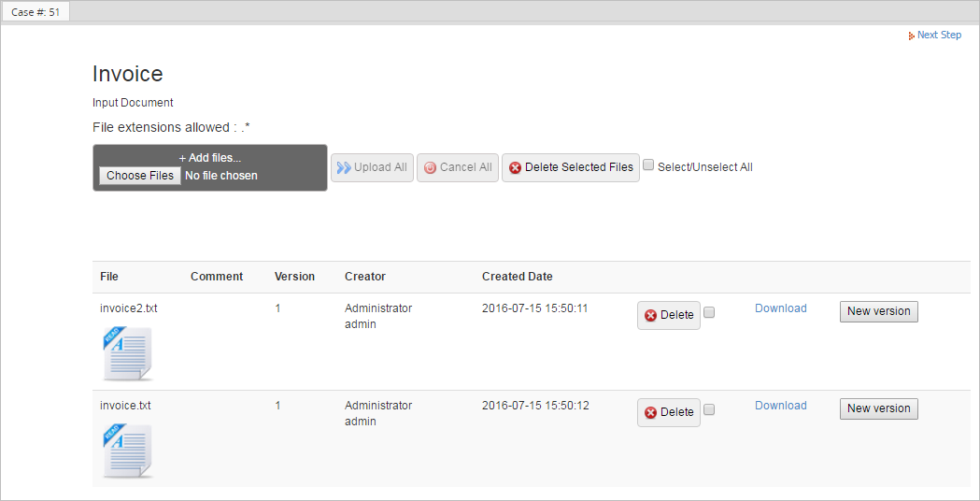This screenshot has height=501, width=980.
Task: Download the invoice.txt file
Action: [x=780, y=406]
